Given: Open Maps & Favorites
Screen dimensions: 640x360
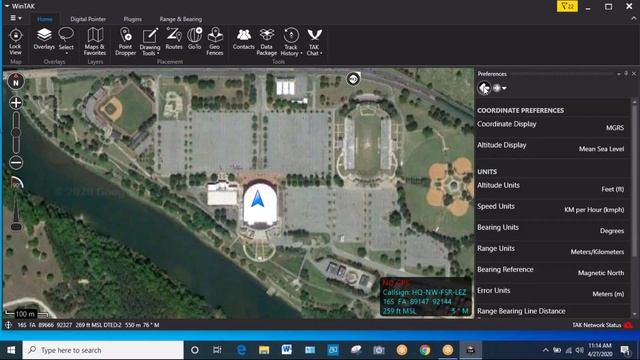Looking at the screenshot, I should [x=95, y=41].
